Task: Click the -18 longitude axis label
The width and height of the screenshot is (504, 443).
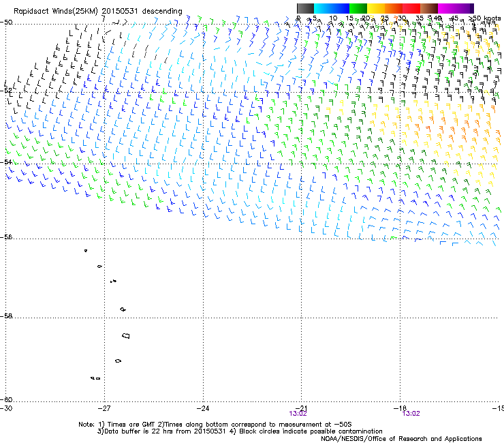Action: (x=400, y=408)
